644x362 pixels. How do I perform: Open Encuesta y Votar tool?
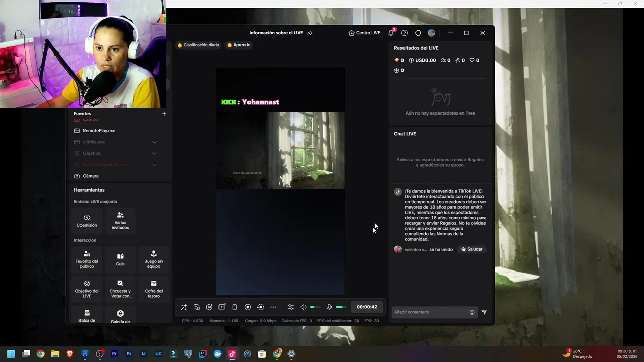[120, 289]
